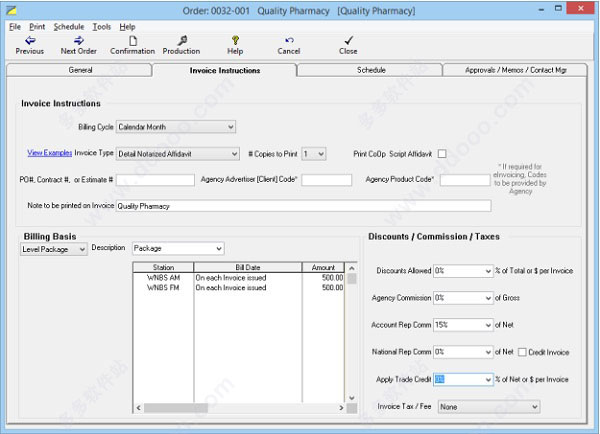Expand the Description Package dropdown
The image size is (600, 434).
[x=178, y=248]
